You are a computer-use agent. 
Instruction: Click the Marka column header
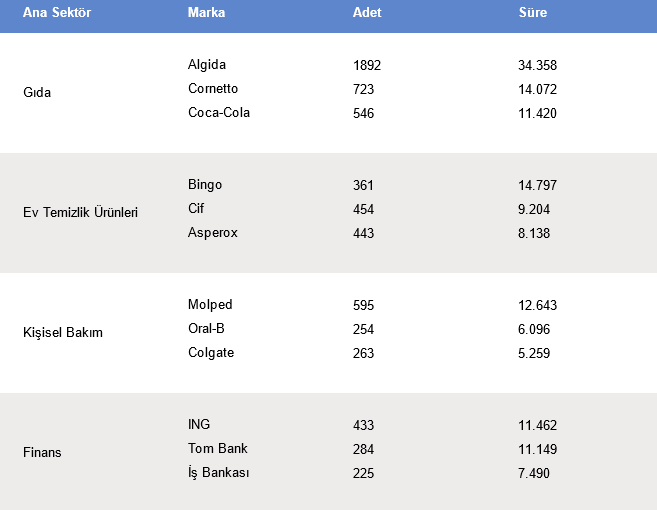pos(206,12)
